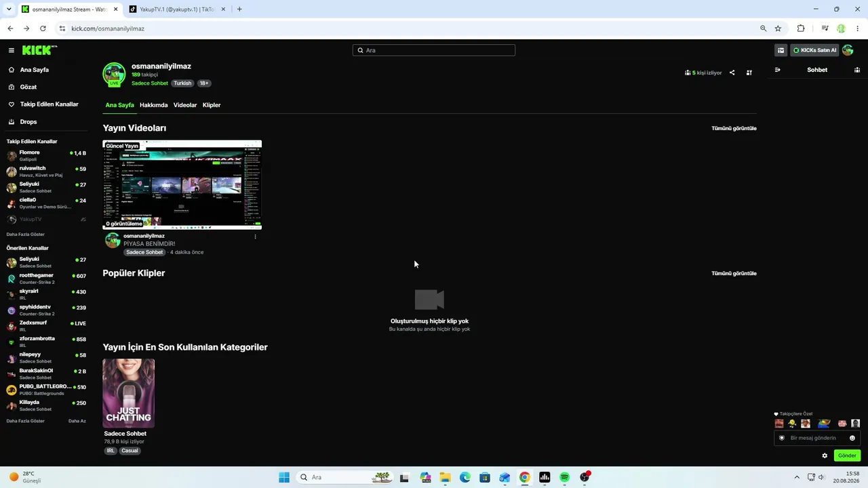Open Flomore channel in followed list
868x488 pixels.
[x=46, y=156]
